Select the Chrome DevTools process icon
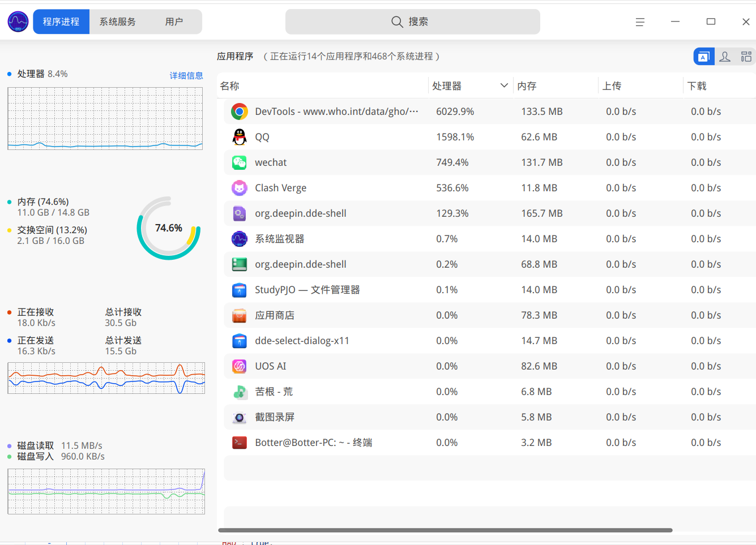This screenshot has height=545, width=756. click(x=240, y=111)
